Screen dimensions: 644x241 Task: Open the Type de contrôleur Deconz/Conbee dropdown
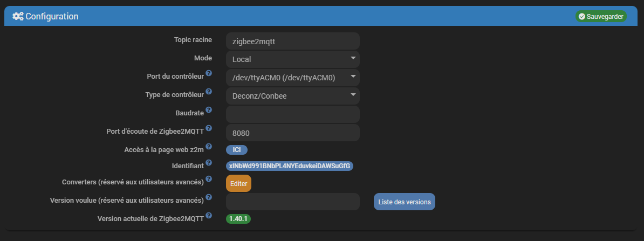tap(293, 96)
